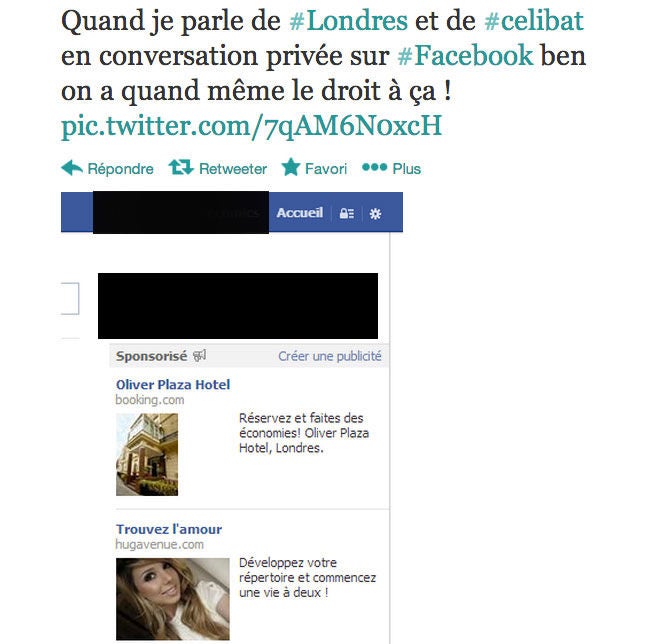Open the #Londres hashtag
Screen dimensions: 662x644
coord(349,20)
